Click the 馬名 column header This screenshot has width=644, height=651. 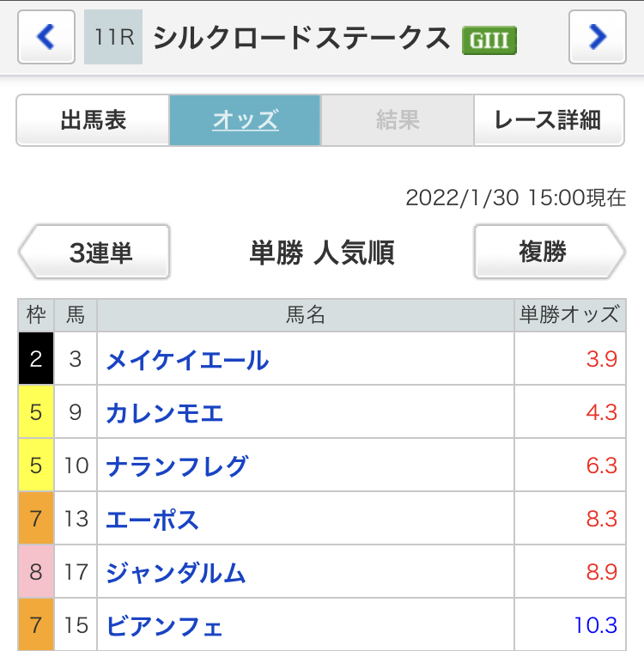pyautogui.click(x=306, y=314)
